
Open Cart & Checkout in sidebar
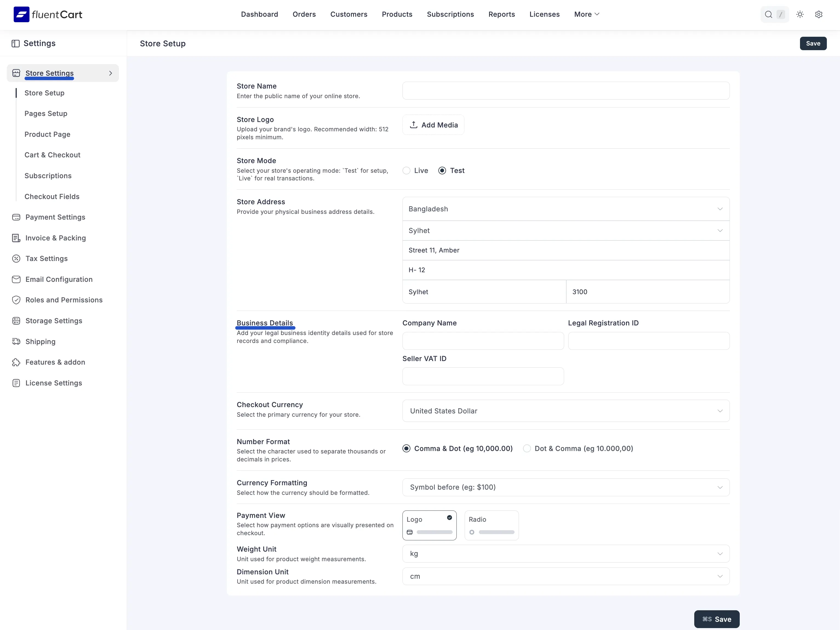tap(52, 155)
